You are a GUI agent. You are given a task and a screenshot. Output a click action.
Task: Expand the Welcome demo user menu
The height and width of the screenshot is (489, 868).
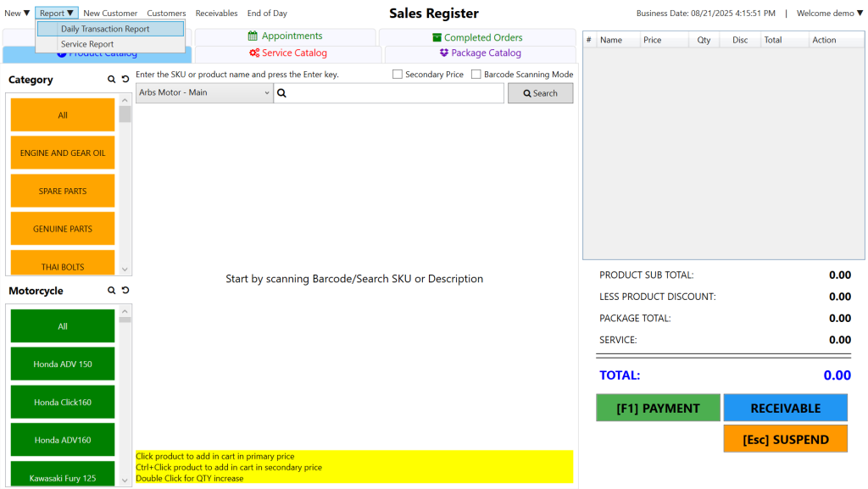[x=830, y=14]
